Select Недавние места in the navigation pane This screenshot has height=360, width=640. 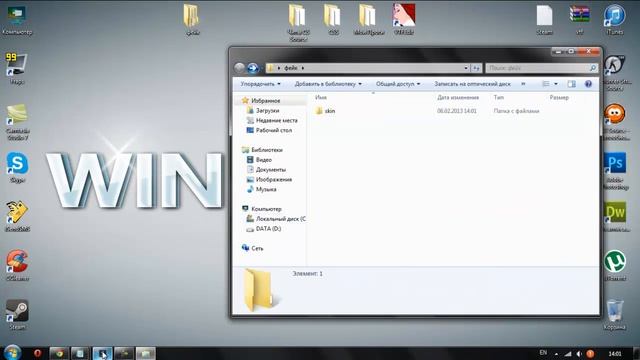click(x=277, y=120)
